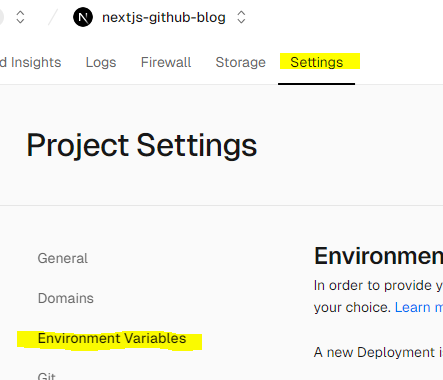This screenshot has height=380, width=443.
Task: Choose Environment Variables in sidebar
Action: pos(112,338)
